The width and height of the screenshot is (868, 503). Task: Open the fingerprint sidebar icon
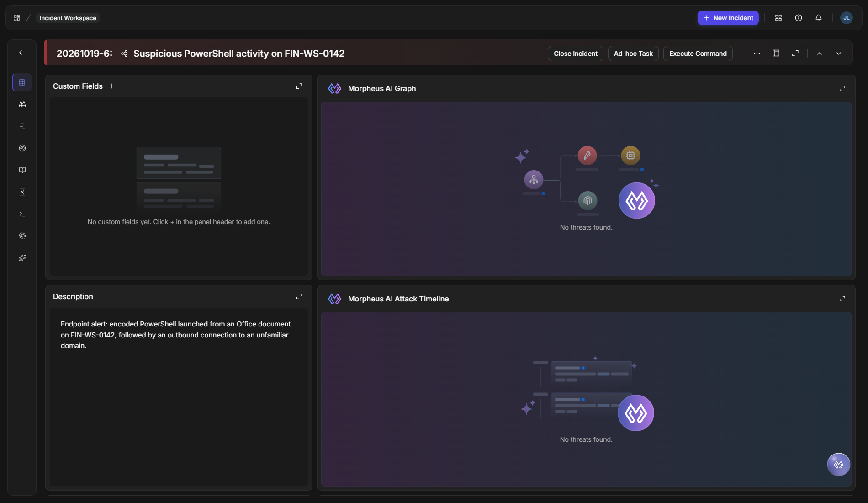click(22, 236)
